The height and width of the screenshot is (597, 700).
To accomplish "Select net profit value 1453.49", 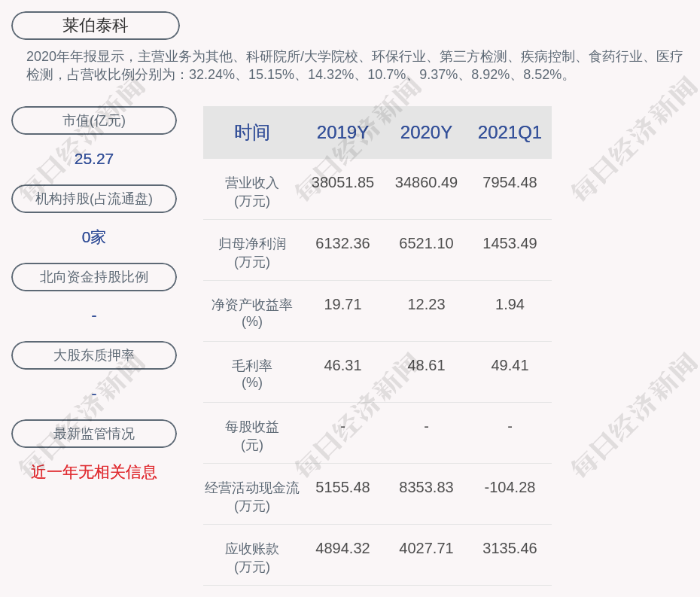I will click(x=510, y=243).
